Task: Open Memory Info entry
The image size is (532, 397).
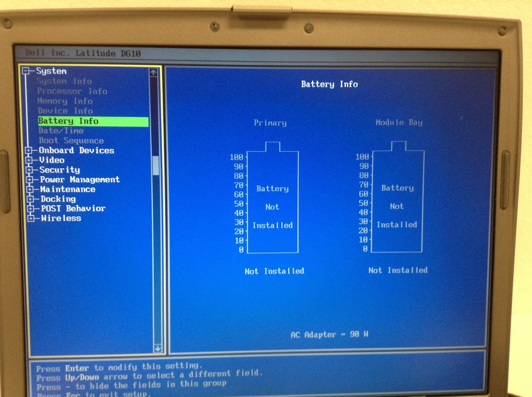Action: [65, 101]
